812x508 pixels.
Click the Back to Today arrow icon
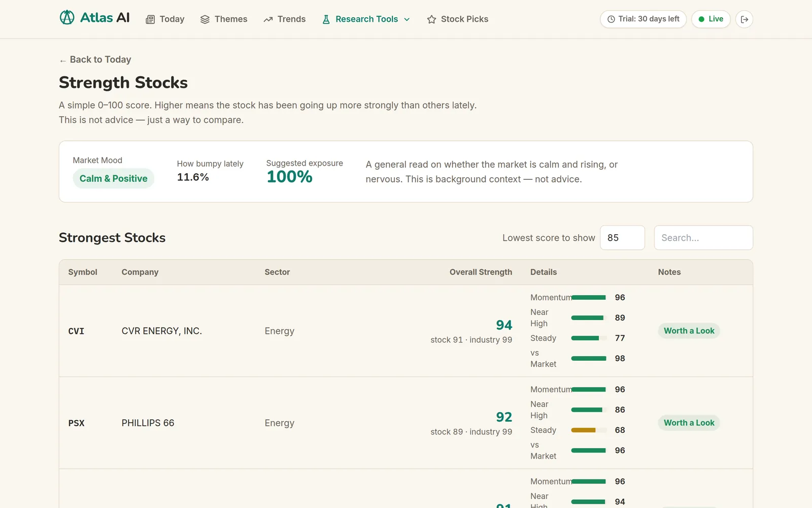click(63, 60)
